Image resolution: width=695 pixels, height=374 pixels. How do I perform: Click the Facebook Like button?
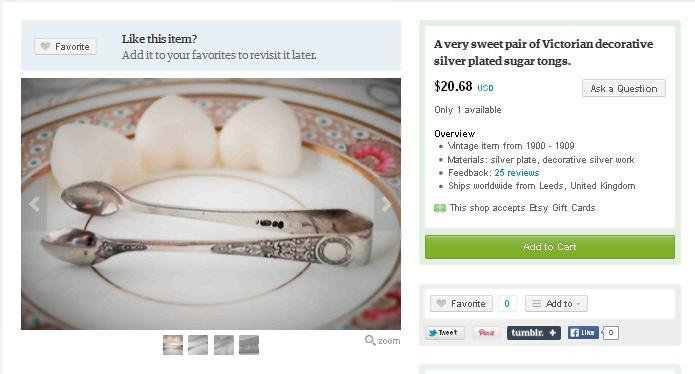click(583, 333)
